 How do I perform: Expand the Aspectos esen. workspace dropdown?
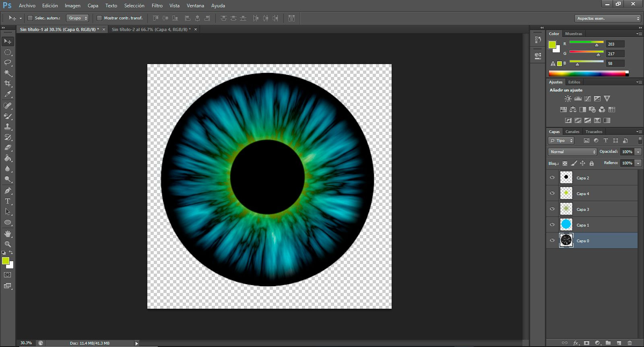(x=607, y=18)
